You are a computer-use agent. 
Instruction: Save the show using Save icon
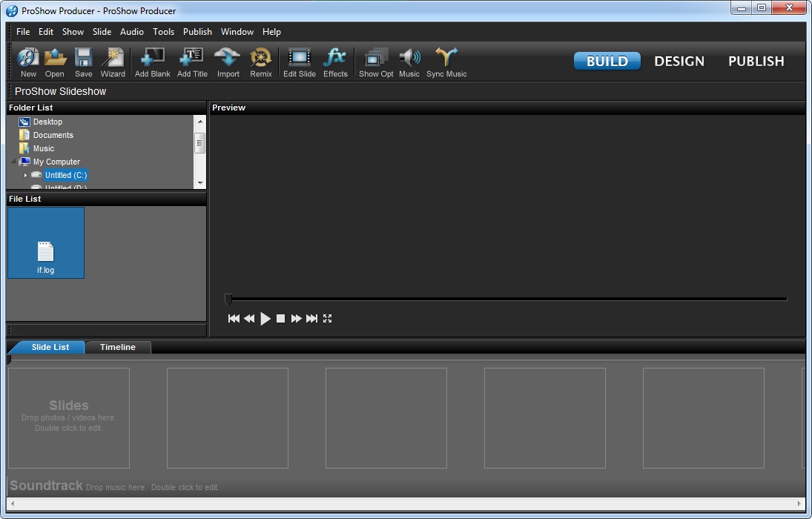pyautogui.click(x=83, y=62)
